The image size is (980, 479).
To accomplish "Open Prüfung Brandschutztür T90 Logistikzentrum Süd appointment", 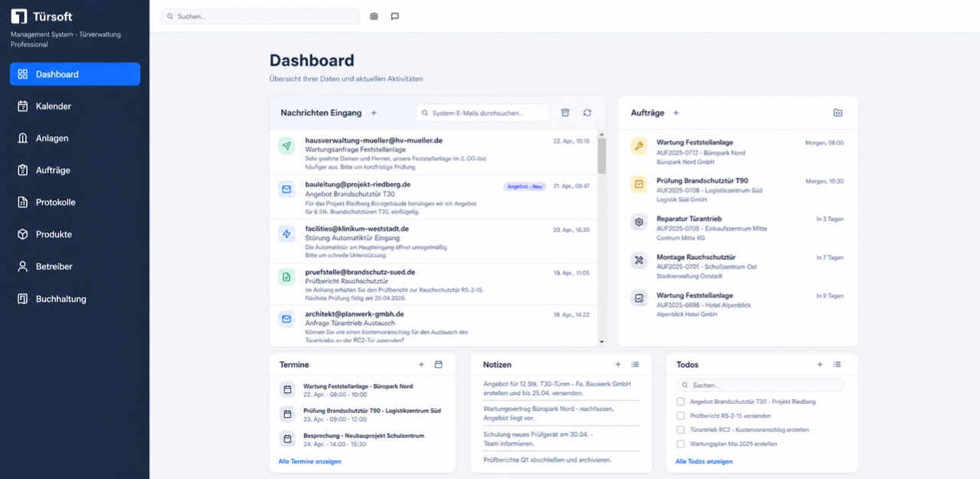I will (361, 415).
